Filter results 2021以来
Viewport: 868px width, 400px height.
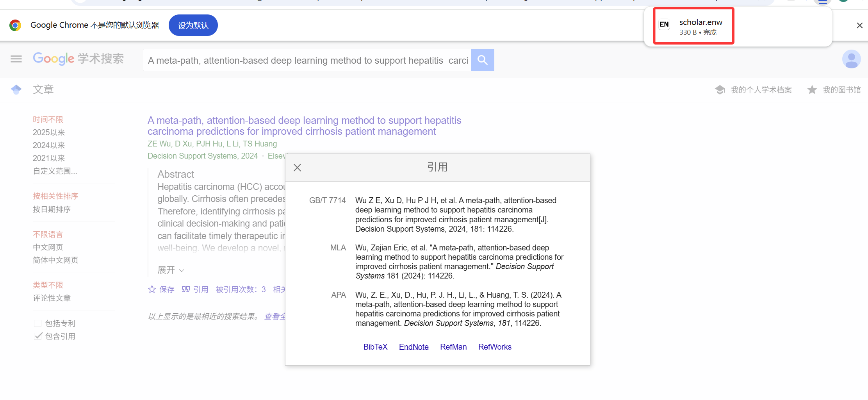point(49,158)
